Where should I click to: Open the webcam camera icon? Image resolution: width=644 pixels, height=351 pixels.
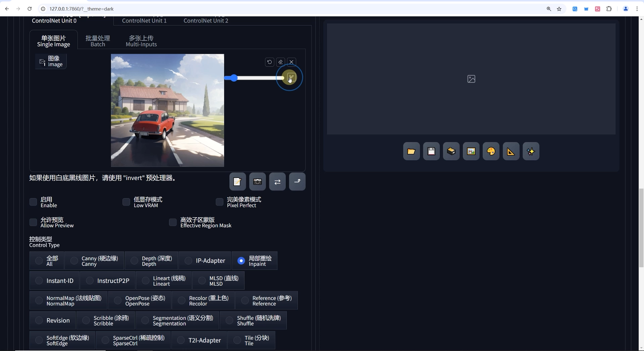(257, 182)
